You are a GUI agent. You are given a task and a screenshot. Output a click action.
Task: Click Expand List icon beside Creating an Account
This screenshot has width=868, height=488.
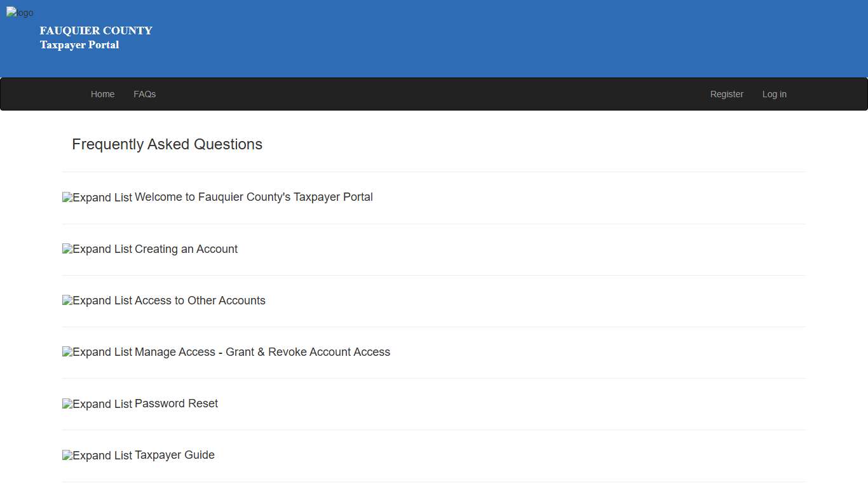(x=97, y=249)
